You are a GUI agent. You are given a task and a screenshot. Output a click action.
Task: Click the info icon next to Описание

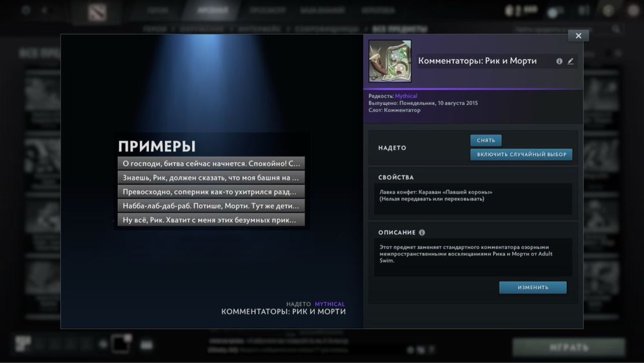[422, 233]
